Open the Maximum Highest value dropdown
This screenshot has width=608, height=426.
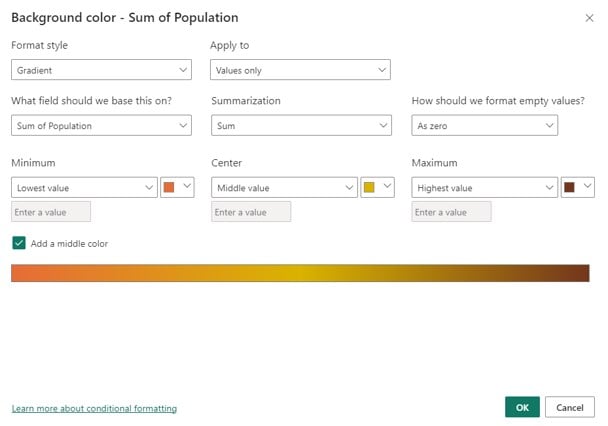pos(485,188)
